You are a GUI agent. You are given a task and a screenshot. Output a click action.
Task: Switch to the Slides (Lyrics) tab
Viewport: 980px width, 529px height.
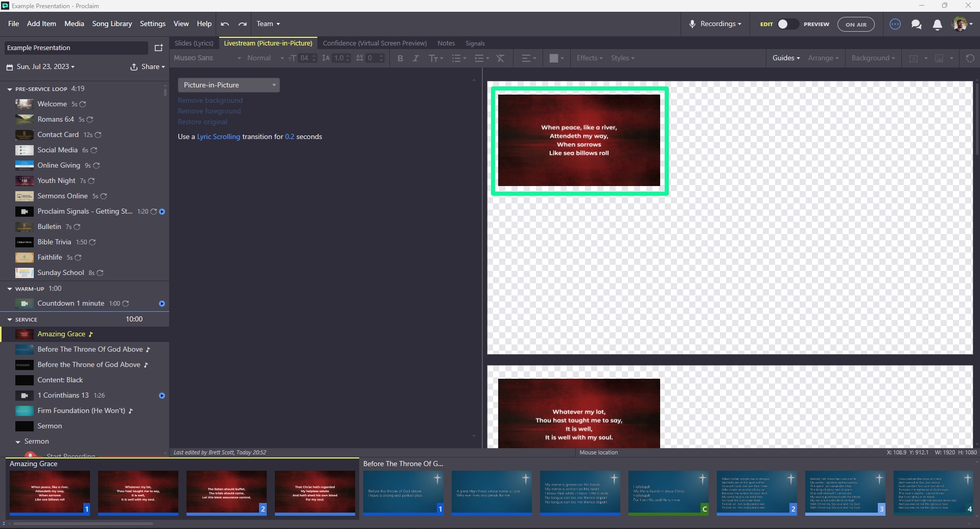[194, 43]
